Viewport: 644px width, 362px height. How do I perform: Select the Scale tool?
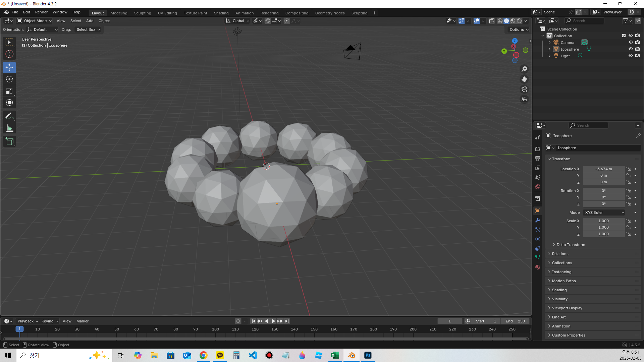(x=9, y=91)
